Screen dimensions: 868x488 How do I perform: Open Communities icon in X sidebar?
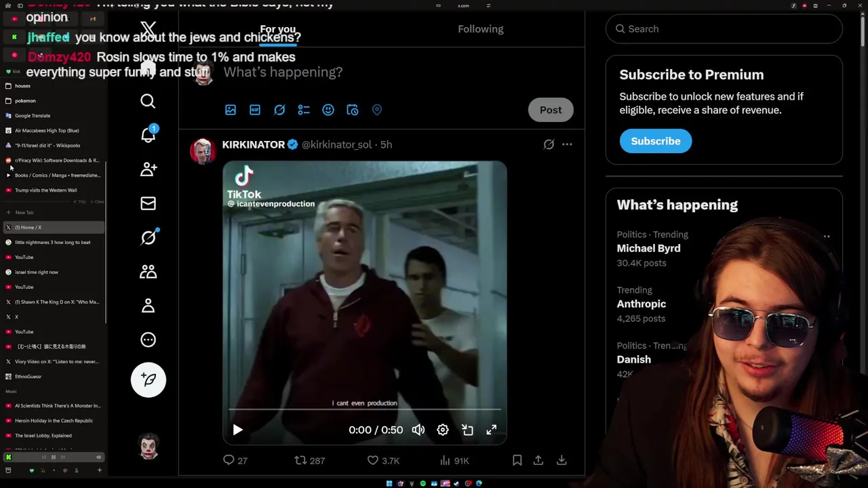coord(148,271)
